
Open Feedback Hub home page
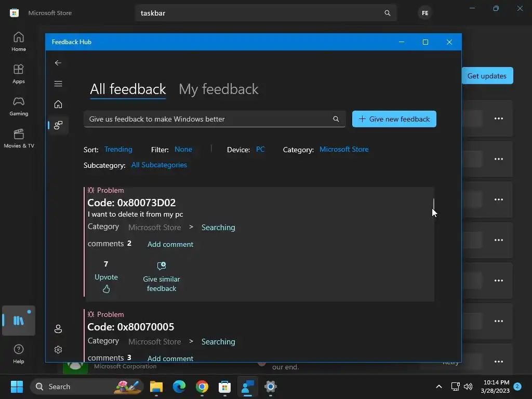pos(58,104)
